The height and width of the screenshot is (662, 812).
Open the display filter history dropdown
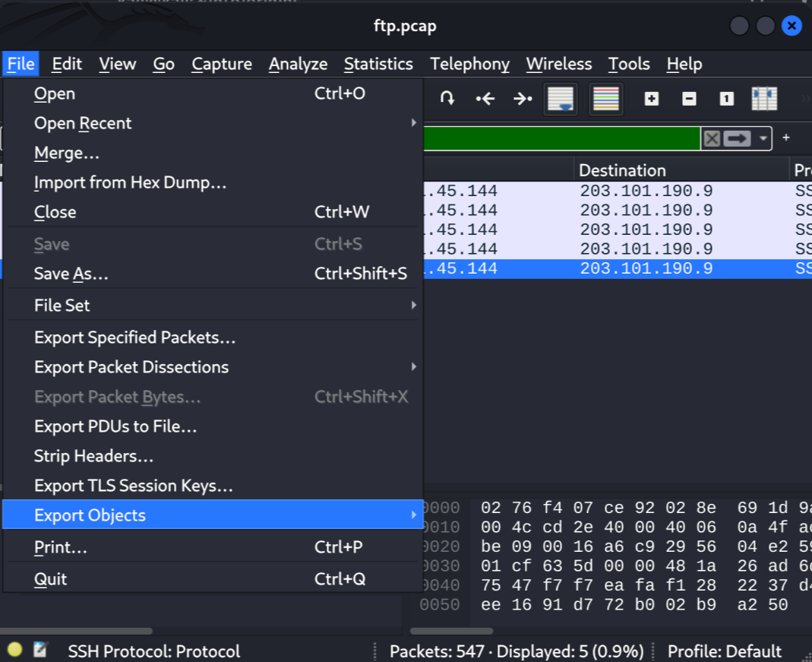coord(763,138)
